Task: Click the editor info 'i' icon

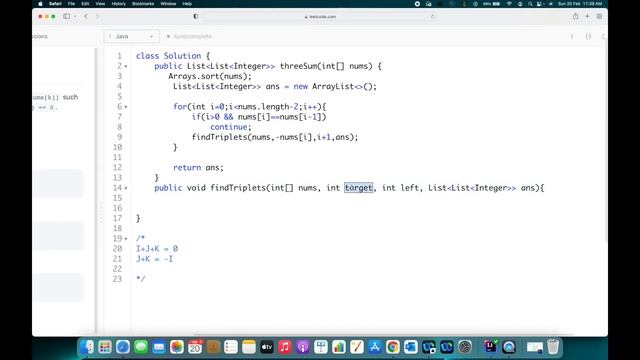Action: (572, 36)
